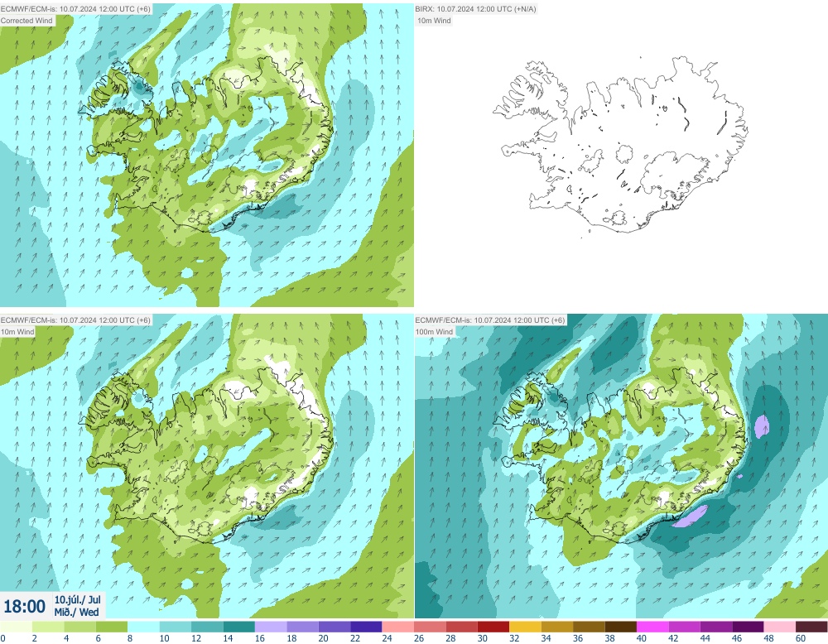Click the legend value '8'
The width and height of the screenshot is (828, 644).
tap(130, 638)
